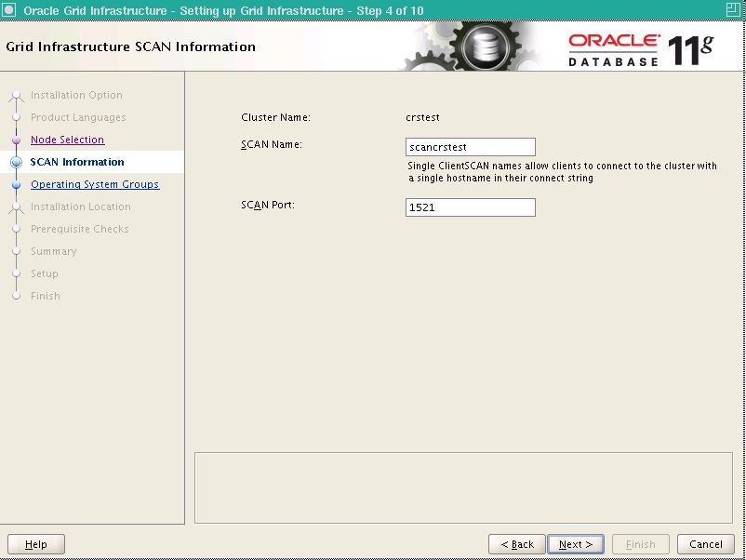Cancel the Grid Infrastructure installation
Screen dimensions: 746x560
pyautogui.click(x=705, y=544)
